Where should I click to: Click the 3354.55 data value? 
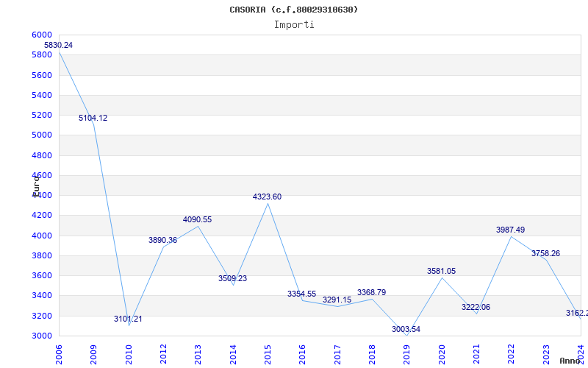(x=302, y=294)
